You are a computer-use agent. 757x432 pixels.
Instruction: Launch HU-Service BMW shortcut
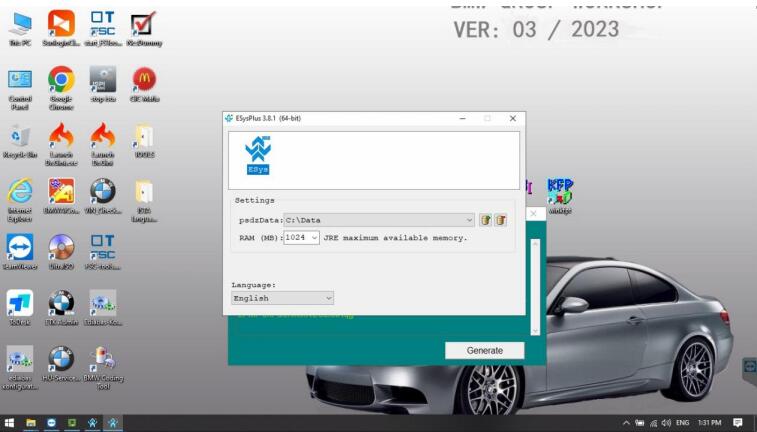pos(61,364)
